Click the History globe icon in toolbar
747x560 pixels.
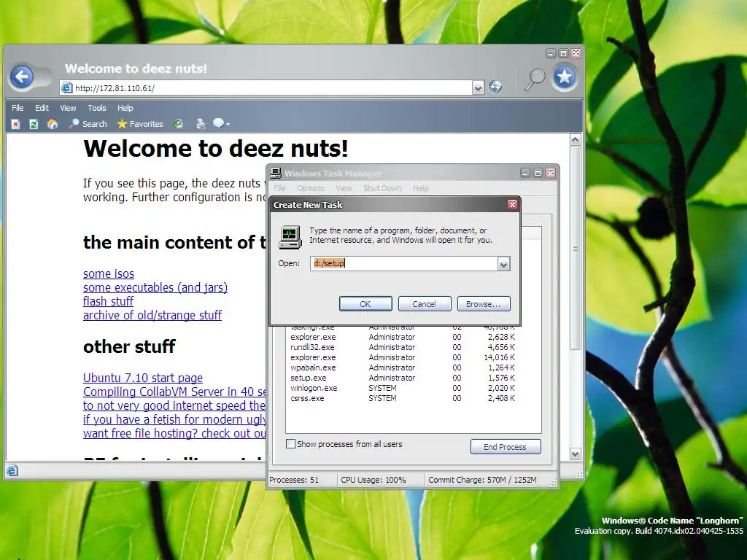click(178, 124)
